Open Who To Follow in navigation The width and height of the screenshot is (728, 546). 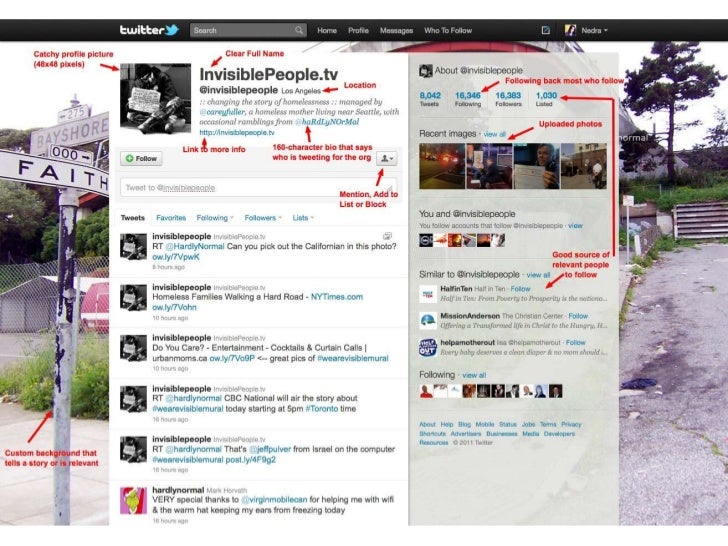point(448,30)
